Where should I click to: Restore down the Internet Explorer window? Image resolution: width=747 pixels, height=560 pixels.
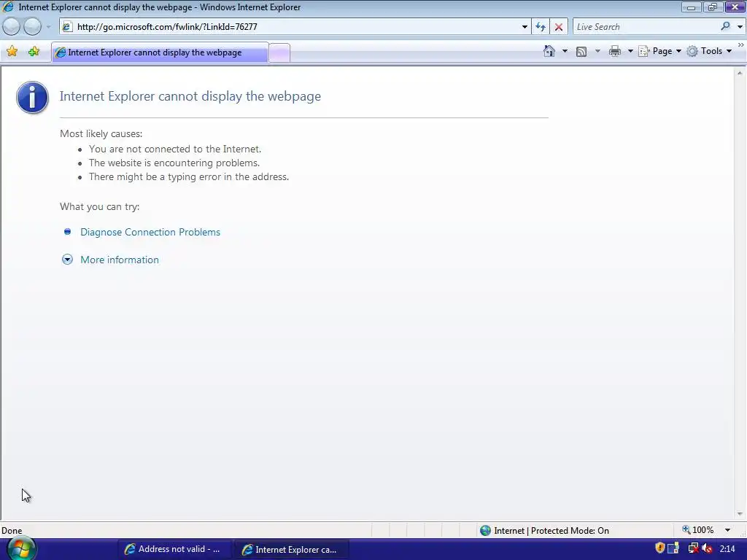(x=712, y=7)
